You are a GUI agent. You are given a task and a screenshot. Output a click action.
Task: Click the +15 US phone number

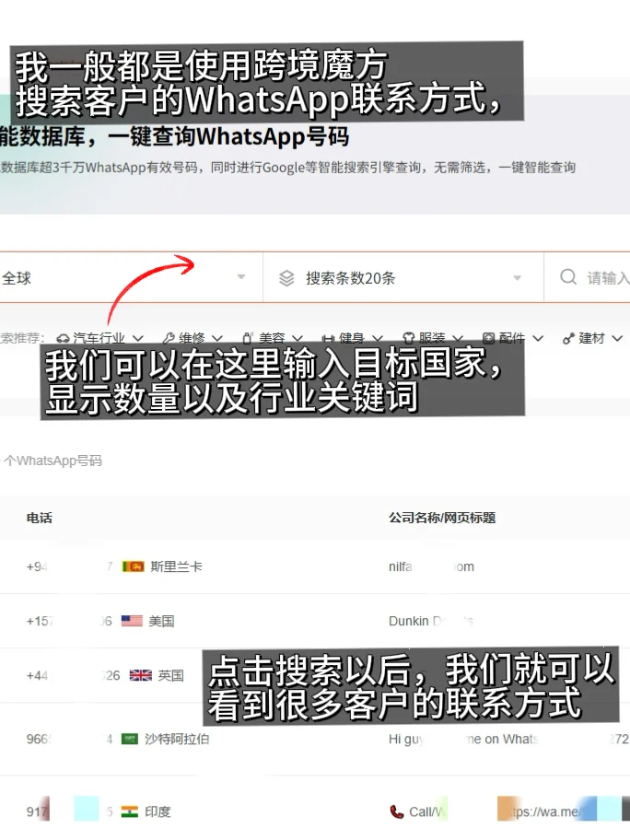[x=69, y=622]
